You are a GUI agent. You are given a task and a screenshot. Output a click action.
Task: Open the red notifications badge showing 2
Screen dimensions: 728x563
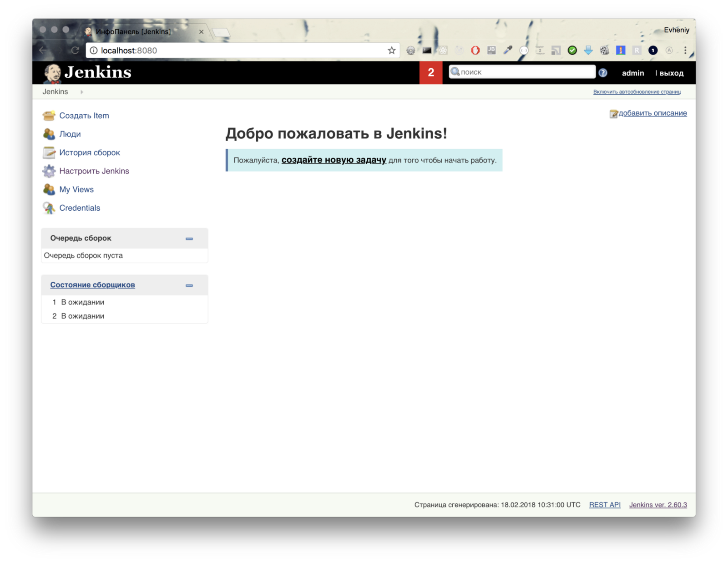click(430, 72)
